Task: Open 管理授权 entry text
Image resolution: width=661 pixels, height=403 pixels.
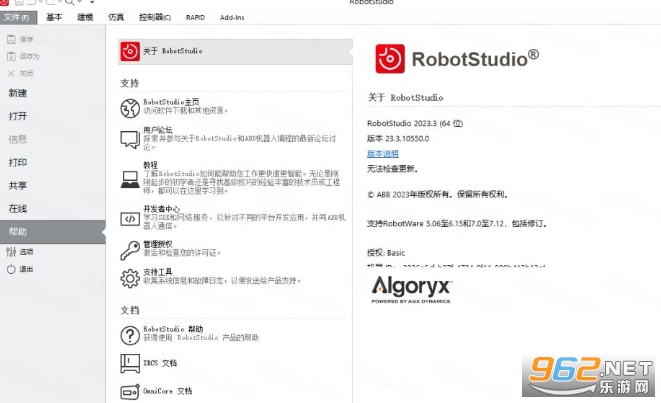Action: 158,244
